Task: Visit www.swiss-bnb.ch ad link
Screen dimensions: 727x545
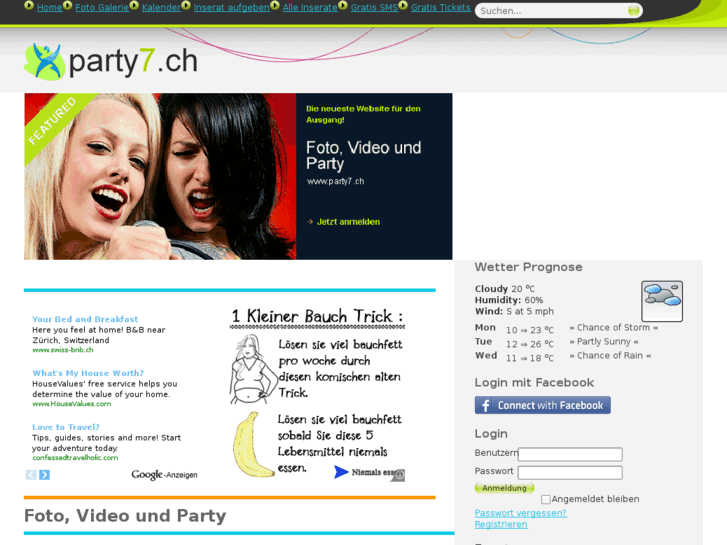Action: coord(63,350)
